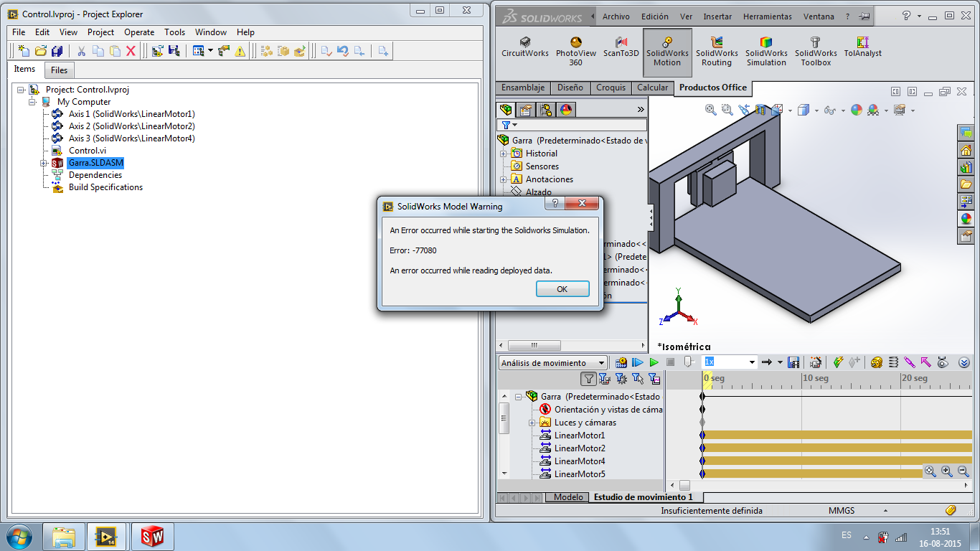Click the Spring icon in the motion toolbar

[x=893, y=362]
